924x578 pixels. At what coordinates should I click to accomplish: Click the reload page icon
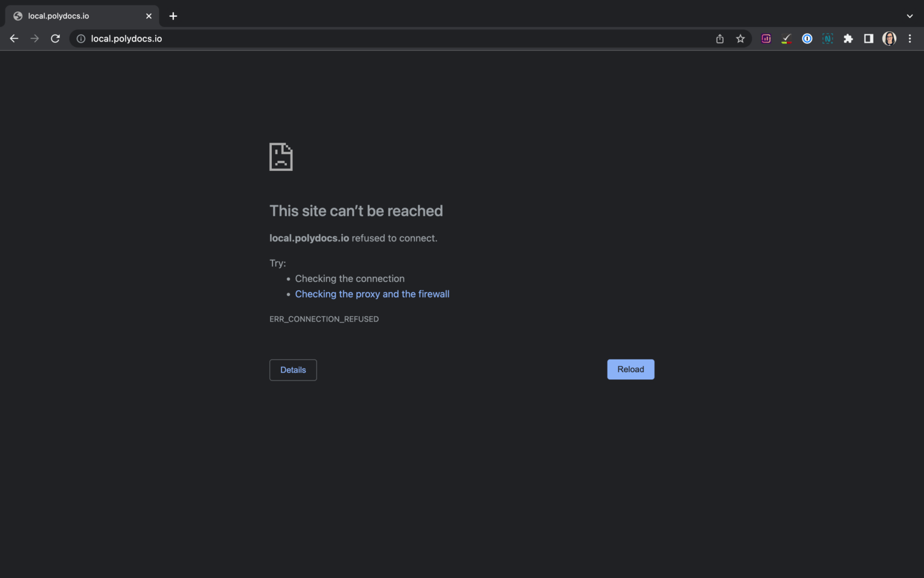[55, 38]
